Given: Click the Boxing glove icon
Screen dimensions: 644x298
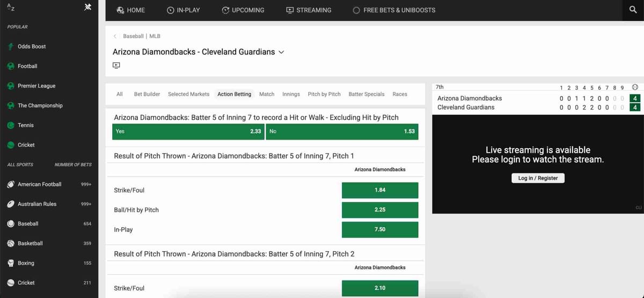Looking at the screenshot, I should coord(11,263).
